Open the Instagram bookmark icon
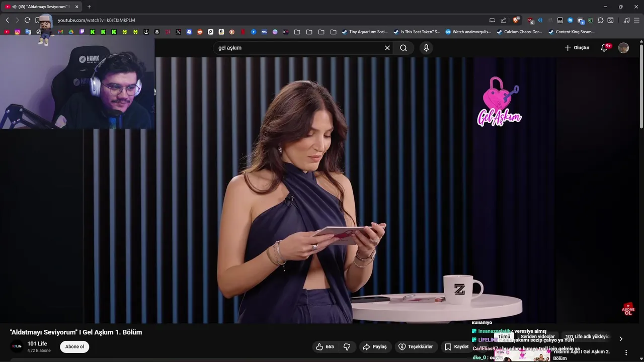The height and width of the screenshot is (362, 644). click(17, 32)
